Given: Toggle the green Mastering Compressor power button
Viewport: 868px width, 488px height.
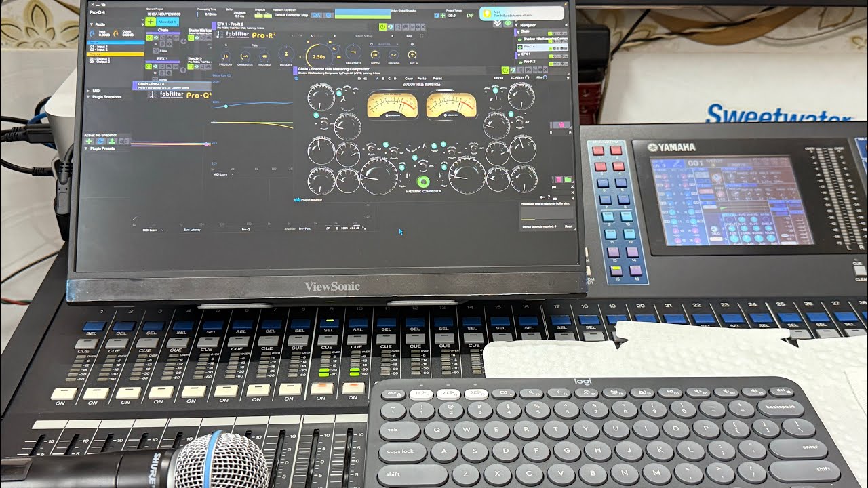Looking at the screenshot, I should tap(425, 182).
